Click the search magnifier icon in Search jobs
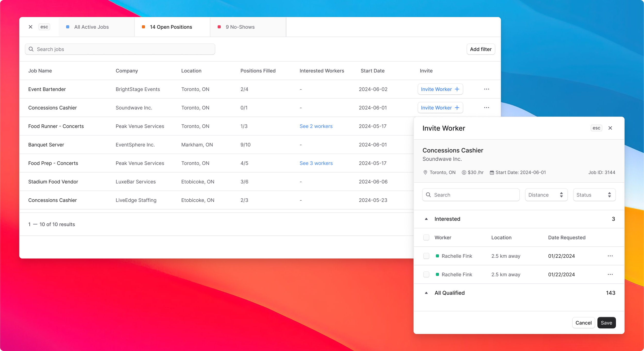 tap(31, 49)
